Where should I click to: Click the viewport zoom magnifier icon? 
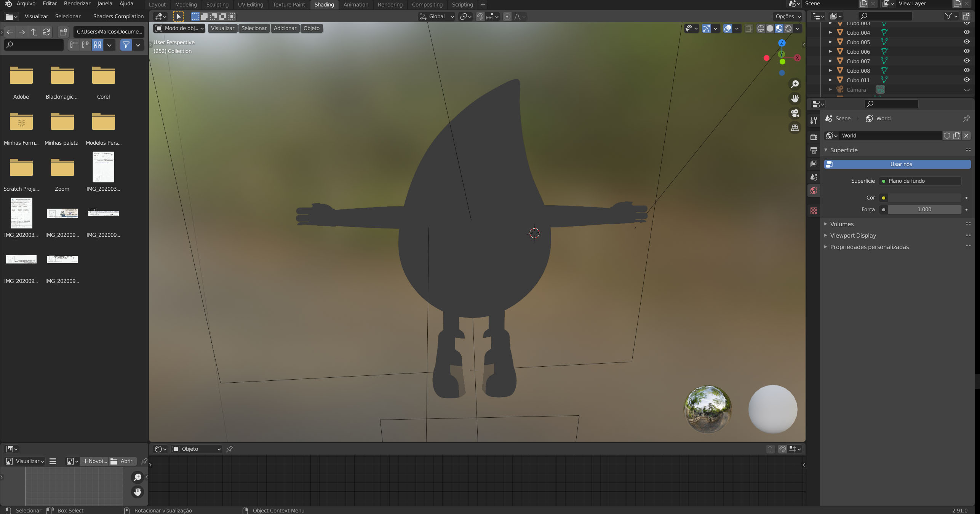pyautogui.click(x=795, y=84)
